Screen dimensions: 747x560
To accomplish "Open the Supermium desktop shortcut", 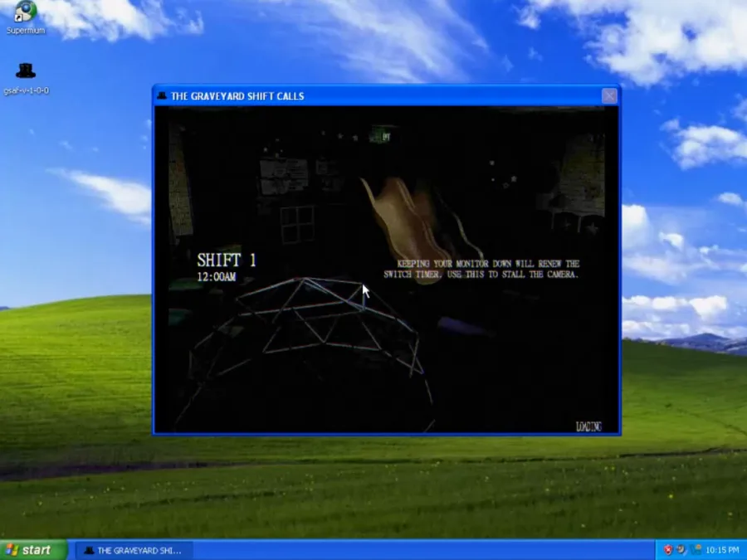I will pyautogui.click(x=26, y=17).
